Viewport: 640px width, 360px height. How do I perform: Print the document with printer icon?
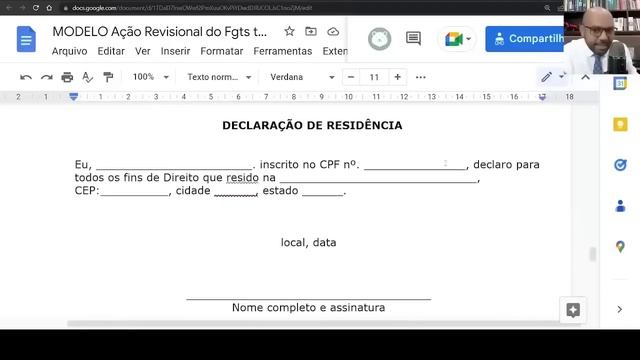(67, 77)
